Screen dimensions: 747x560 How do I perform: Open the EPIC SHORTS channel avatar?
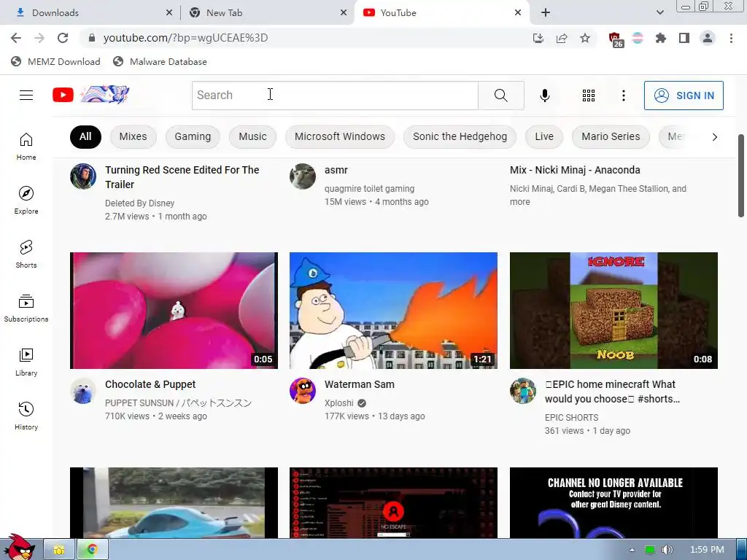[x=522, y=391]
